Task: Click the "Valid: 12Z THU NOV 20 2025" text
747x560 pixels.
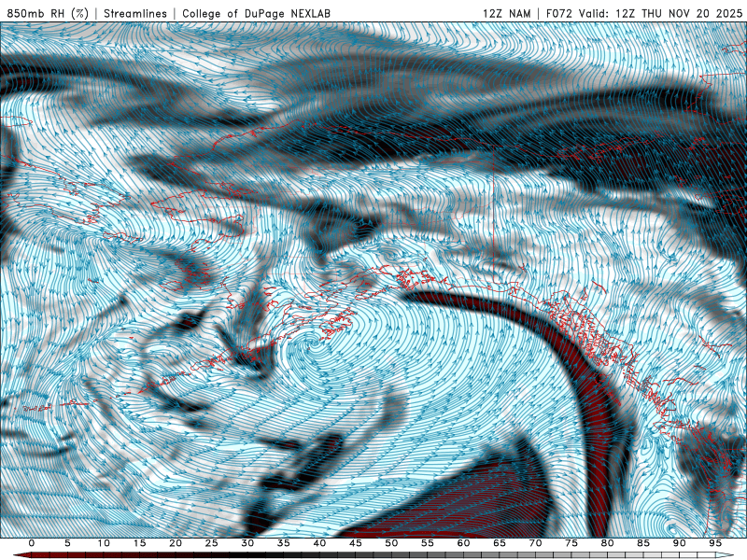Action: [661, 13]
